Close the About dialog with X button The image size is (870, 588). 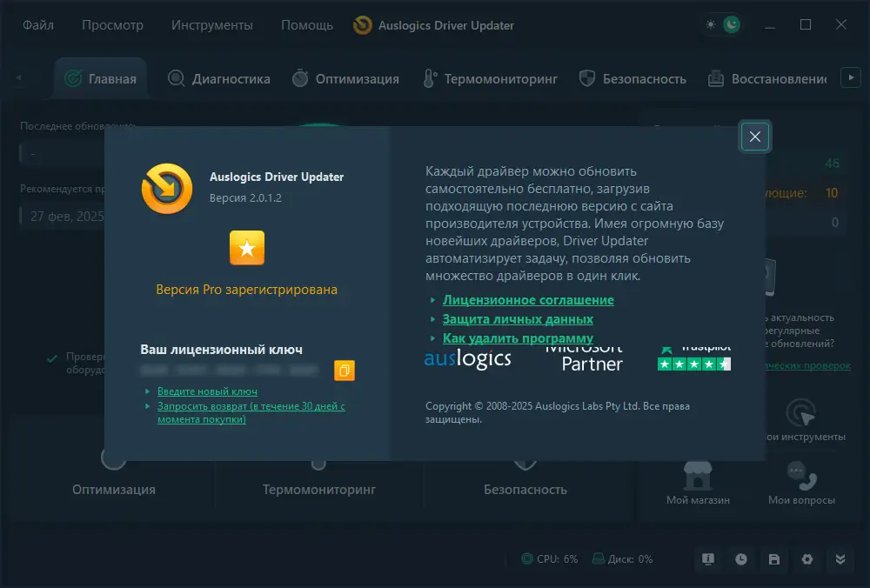pyautogui.click(x=754, y=137)
